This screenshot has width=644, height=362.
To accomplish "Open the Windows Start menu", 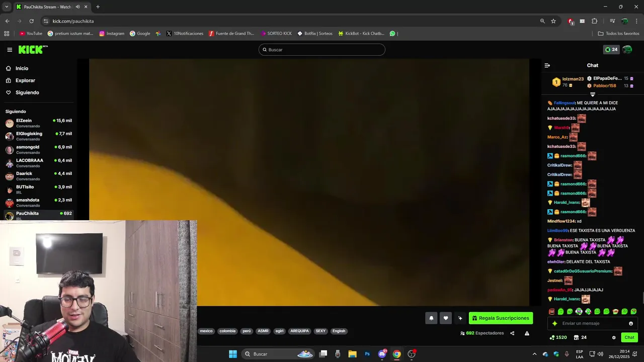I will [x=233, y=354].
